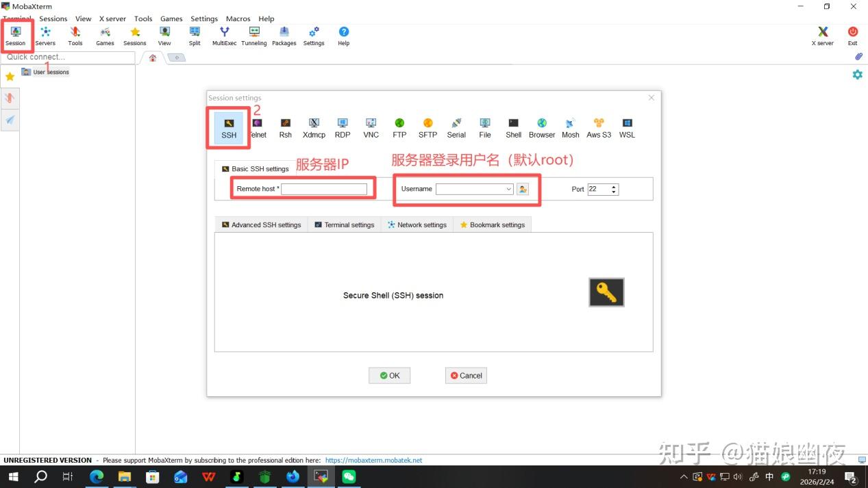
Task: Select the home tab
Action: (x=152, y=57)
